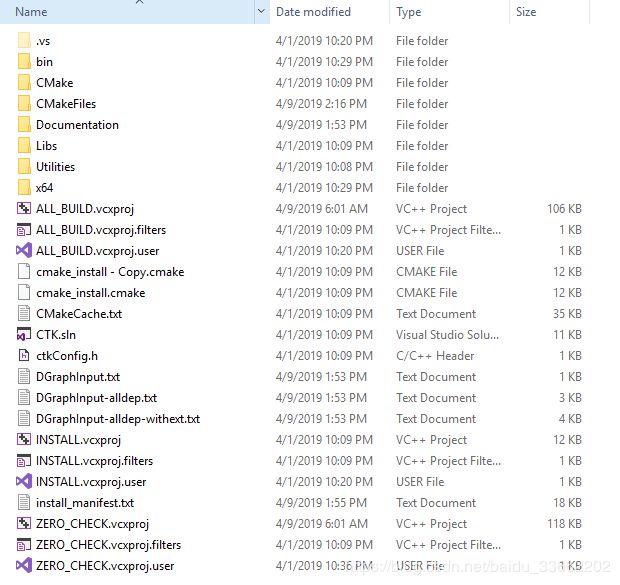Click the ALL_BUILD.vcxproj project icon
620x585 pixels.
[x=24, y=208]
